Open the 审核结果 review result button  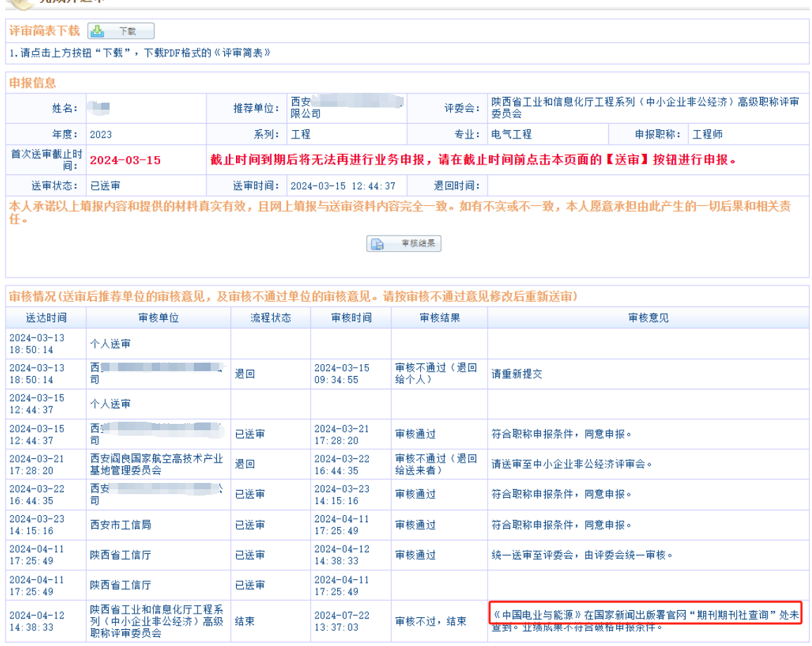pos(404,244)
